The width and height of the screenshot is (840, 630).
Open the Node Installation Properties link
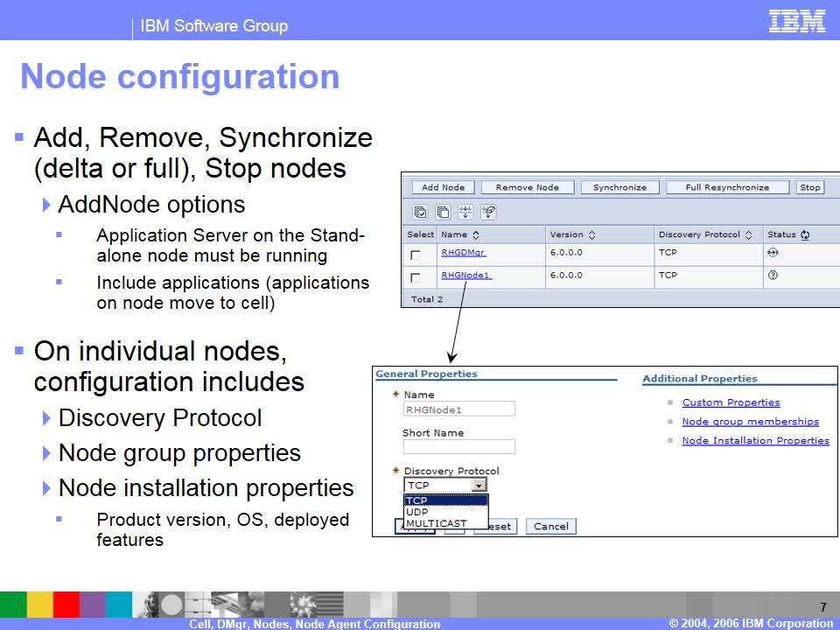pyautogui.click(x=755, y=440)
